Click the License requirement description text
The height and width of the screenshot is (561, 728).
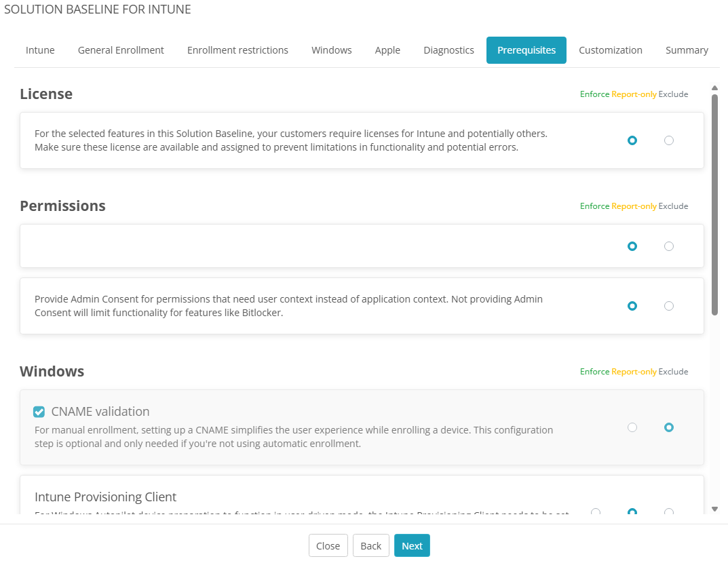coord(290,140)
